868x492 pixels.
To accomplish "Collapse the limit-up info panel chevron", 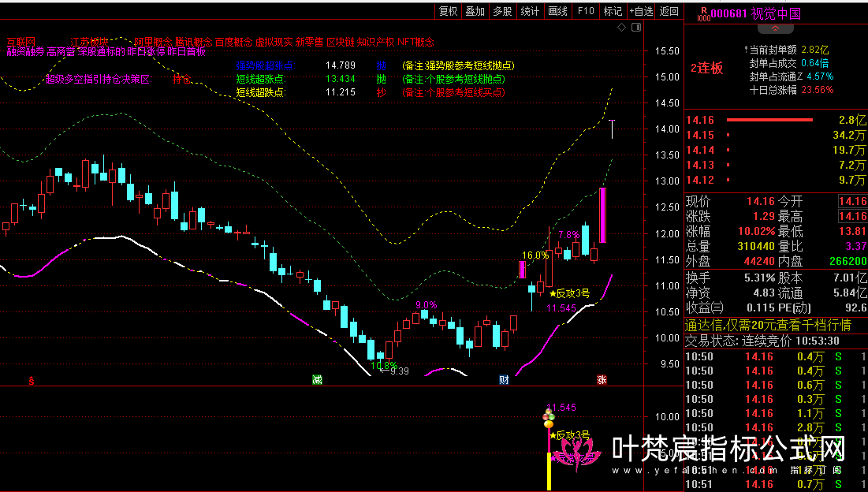I will tap(775, 28).
